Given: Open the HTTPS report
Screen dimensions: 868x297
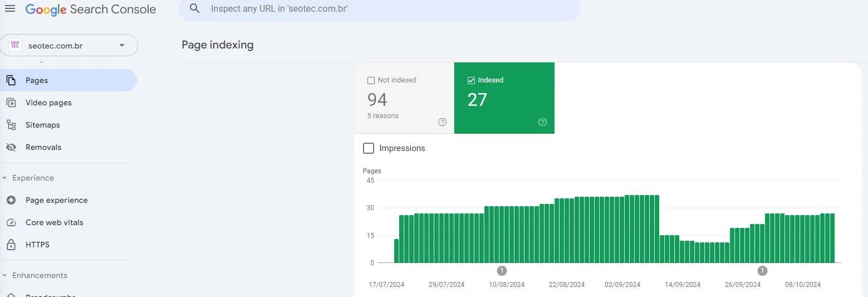Looking at the screenshot, I should (68, 245).
